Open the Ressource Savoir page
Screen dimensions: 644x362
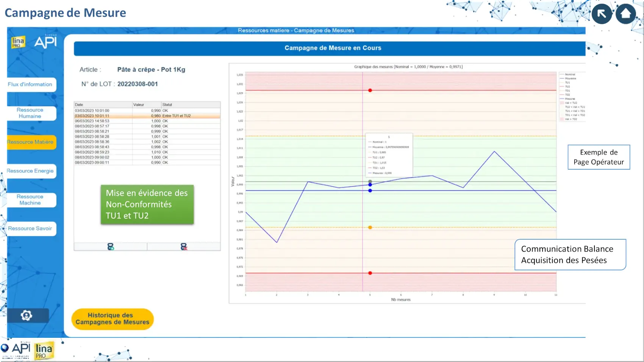[x=30, y=229]
